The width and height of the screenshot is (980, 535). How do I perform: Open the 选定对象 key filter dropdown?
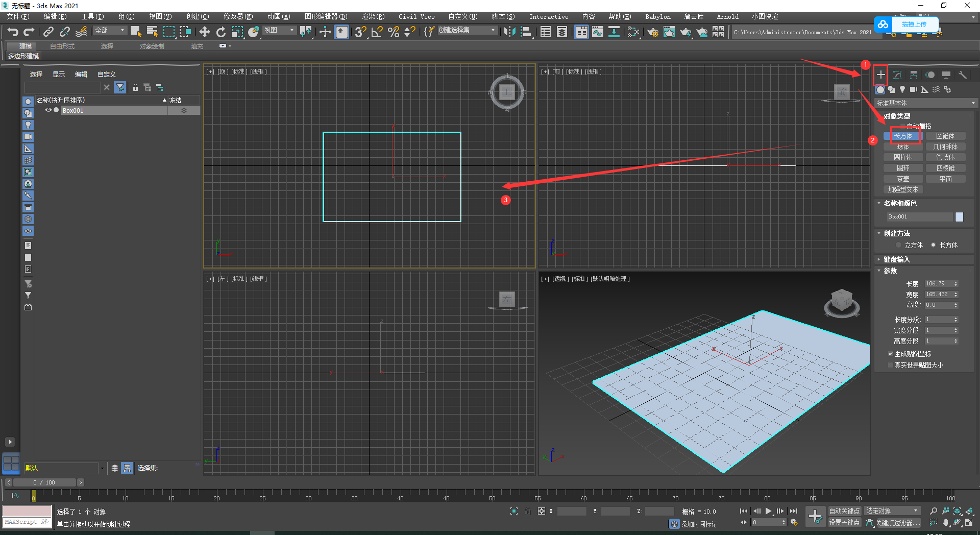(892, 511)
